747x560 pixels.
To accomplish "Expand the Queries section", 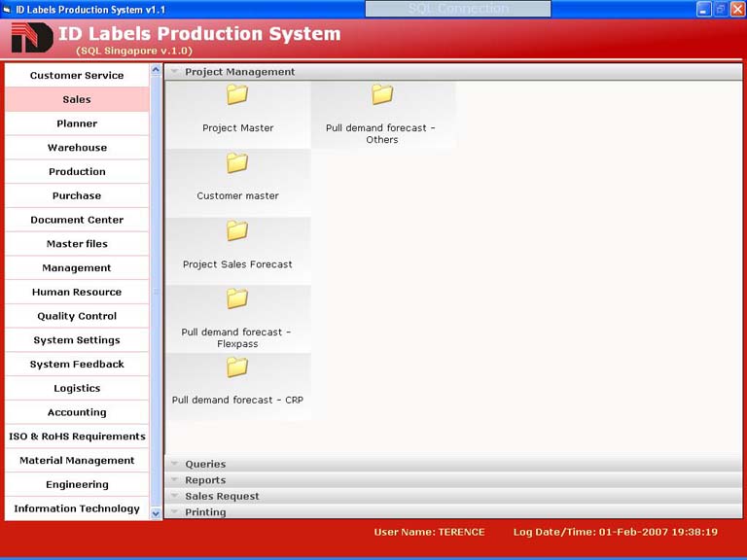I will pyautogui.click(x=205, y=465).
